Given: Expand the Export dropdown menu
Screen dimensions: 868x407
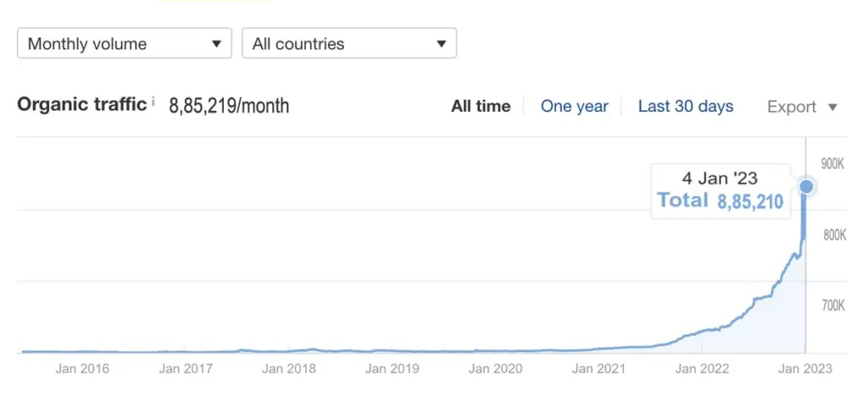Looking at the screenshot, I should (802, 107).
